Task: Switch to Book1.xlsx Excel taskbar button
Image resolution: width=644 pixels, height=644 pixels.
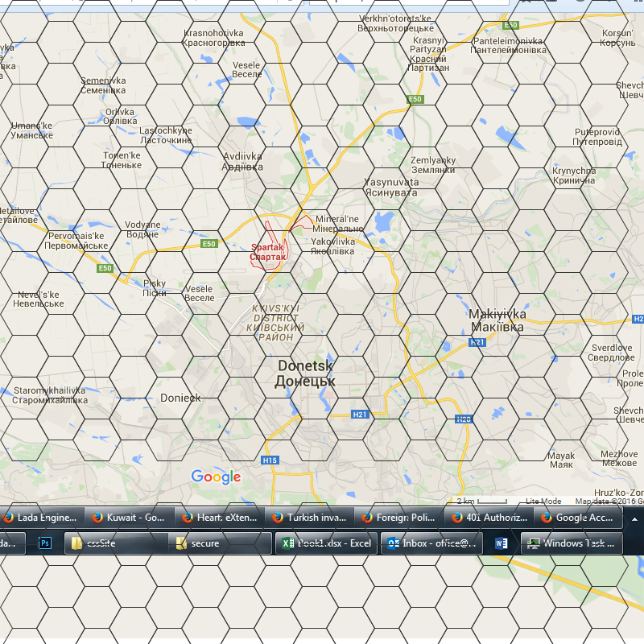Action: point(326,543)
